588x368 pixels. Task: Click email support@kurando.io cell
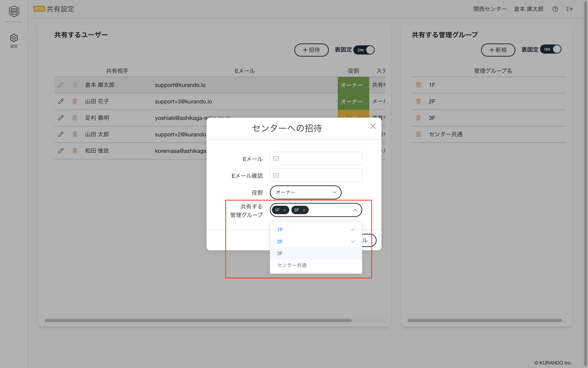click(x=180, y=85)
